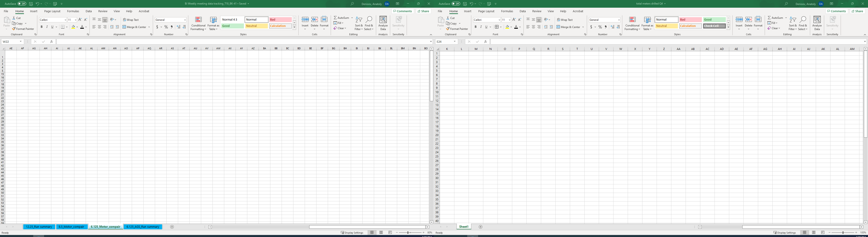The height and width of the screenshot is (237, 868).
Task: Open search magnifier in Bi Weekly meeting title bar
Action: point(352,4)
